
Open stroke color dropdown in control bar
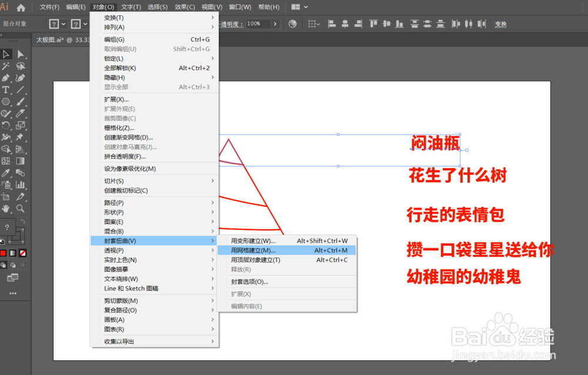[x=85, y=24]
